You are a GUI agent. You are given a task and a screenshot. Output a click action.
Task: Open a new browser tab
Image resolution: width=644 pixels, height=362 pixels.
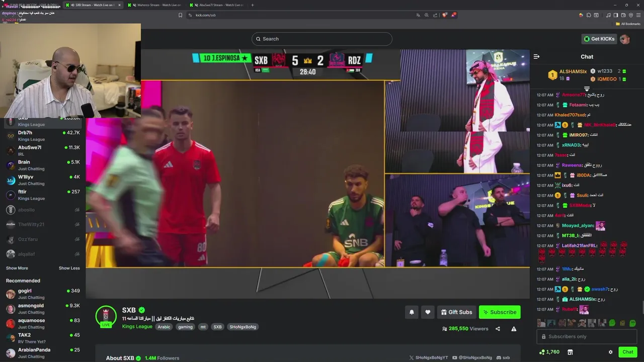[x=253, y=5]
